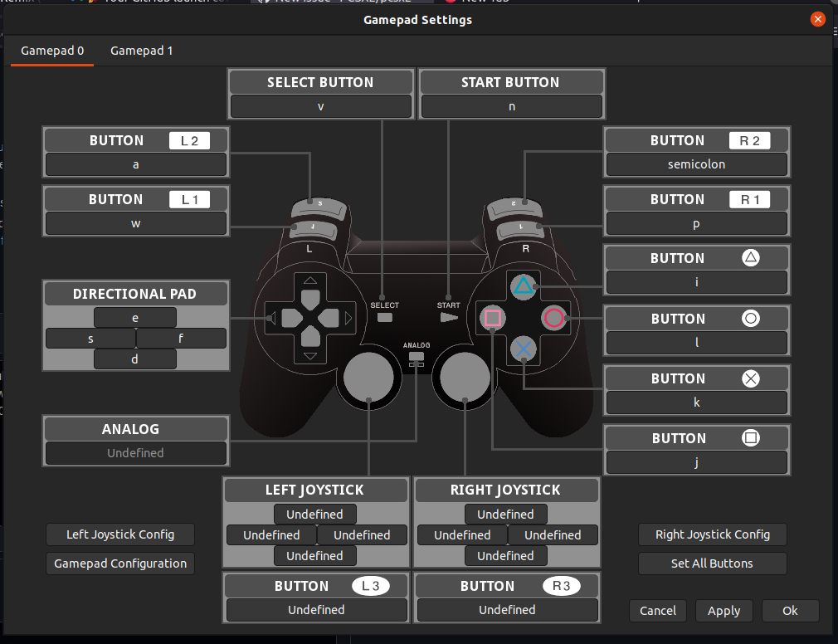
Task: Click the Cross button icon badge
Action: click(x=751, y=378)
